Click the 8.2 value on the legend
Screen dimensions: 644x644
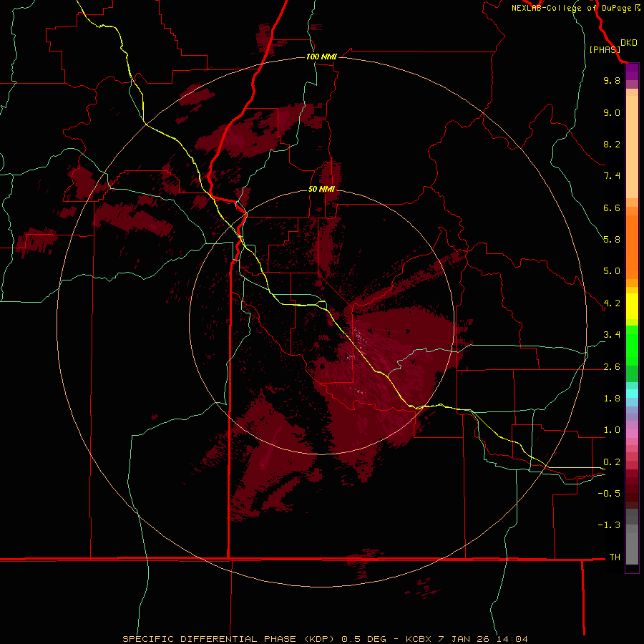pos(612,144)
